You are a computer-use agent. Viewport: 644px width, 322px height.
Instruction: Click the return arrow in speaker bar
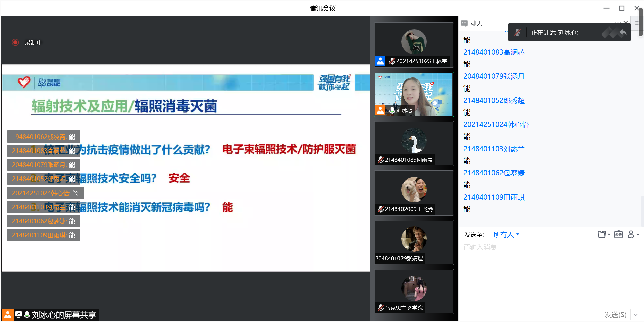tap(623, 33)
